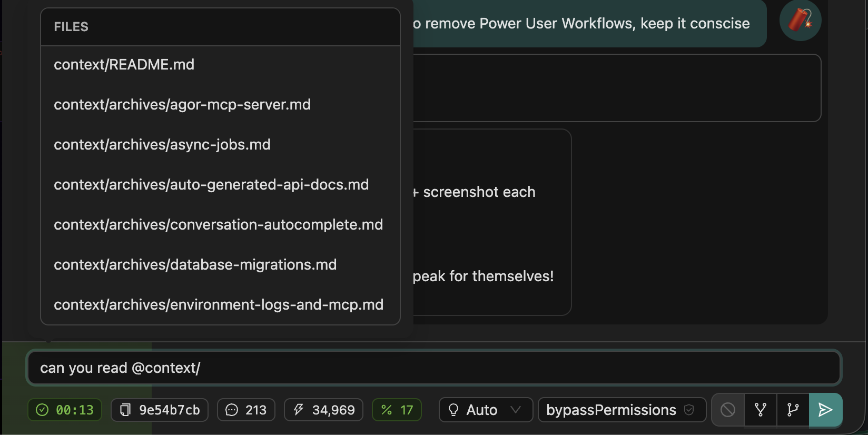Expand the Auto dropdown chevron arrow

click(516, 410)
